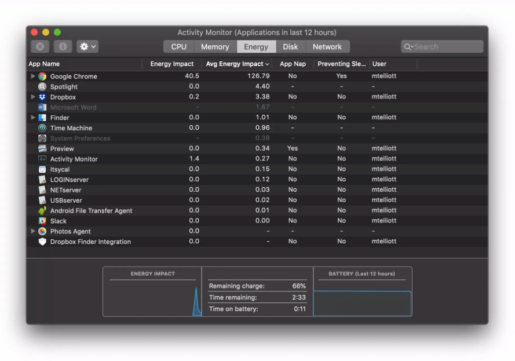The image size is (515, 361).
Task: Click the Yes App Nap value for Preview
Action: tap(292, 148)
